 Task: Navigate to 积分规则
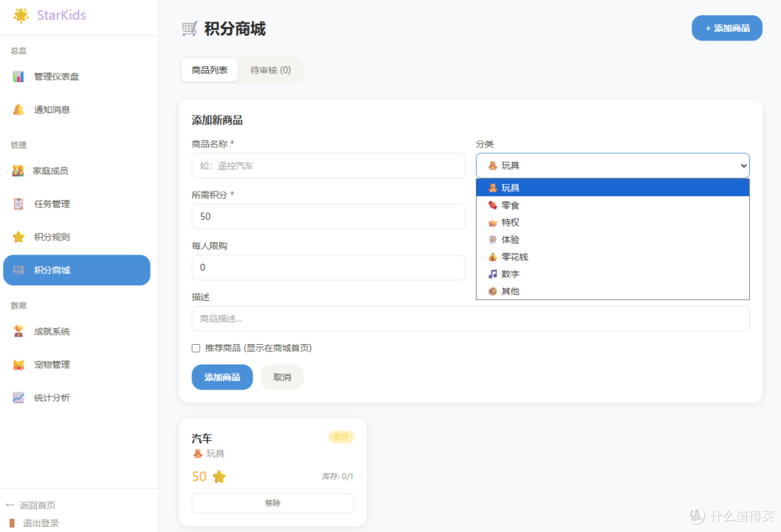77,237
